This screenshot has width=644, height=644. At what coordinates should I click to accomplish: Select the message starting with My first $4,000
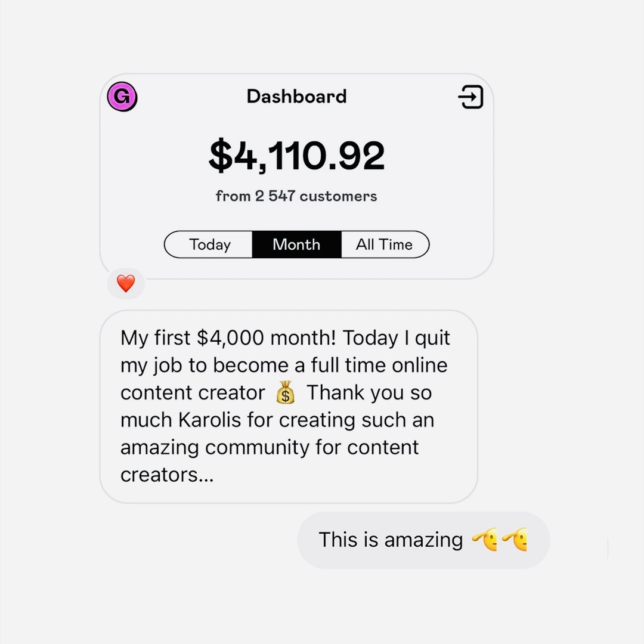point(285,405)
